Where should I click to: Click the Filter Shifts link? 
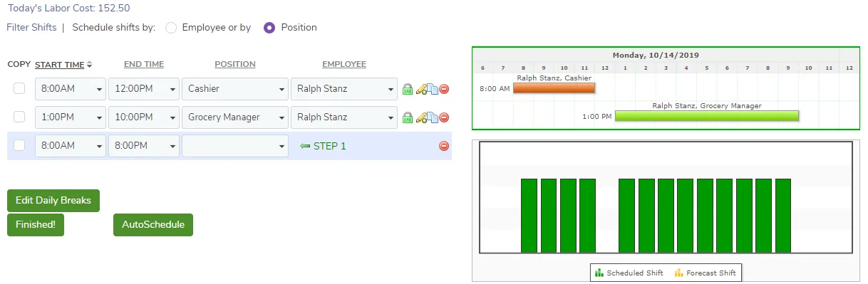point(31,28)
